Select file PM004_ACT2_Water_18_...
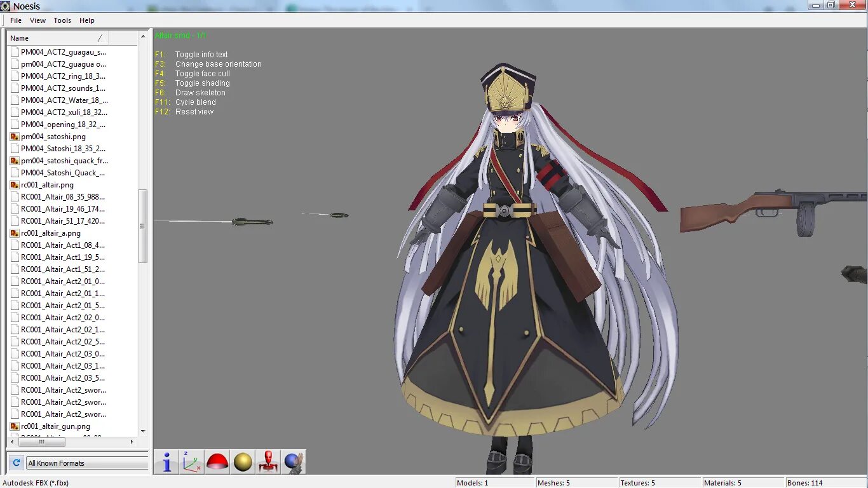This screenshot has height=488, width=868. [x=64, y=100]
